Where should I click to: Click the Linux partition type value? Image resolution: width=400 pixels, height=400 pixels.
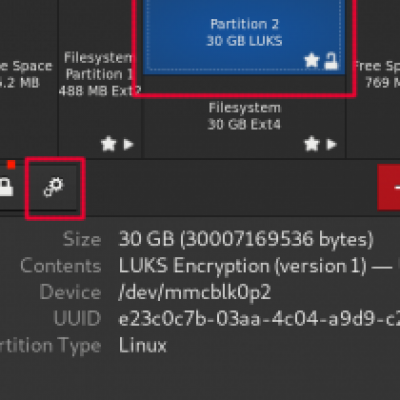coord(143,345)
